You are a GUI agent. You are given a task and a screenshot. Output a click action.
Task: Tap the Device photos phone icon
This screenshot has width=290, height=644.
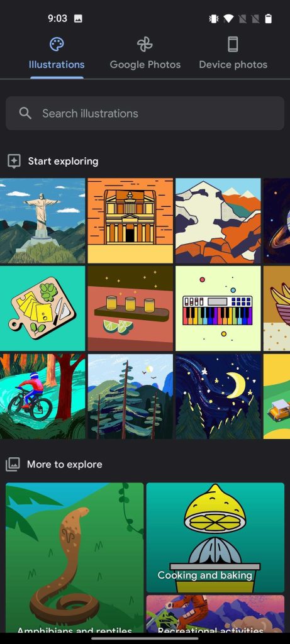[233, 45]
